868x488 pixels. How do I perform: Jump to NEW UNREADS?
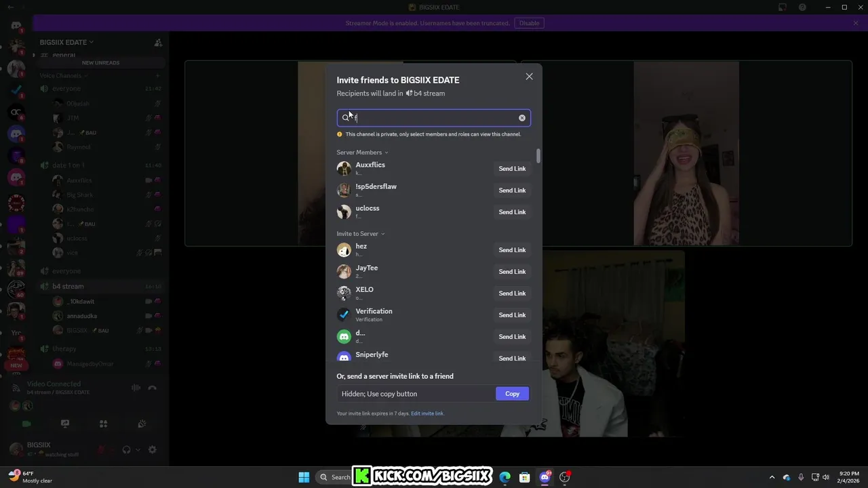click(x=100, y=62)
